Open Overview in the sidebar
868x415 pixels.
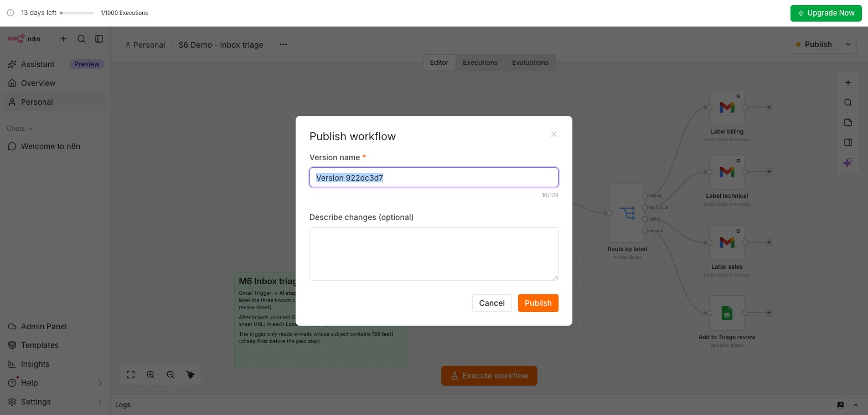click(55, 83)
